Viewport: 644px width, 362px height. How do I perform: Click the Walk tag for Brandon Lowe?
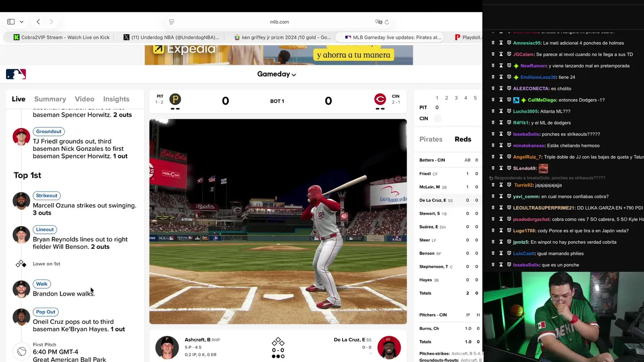[42, 284]
